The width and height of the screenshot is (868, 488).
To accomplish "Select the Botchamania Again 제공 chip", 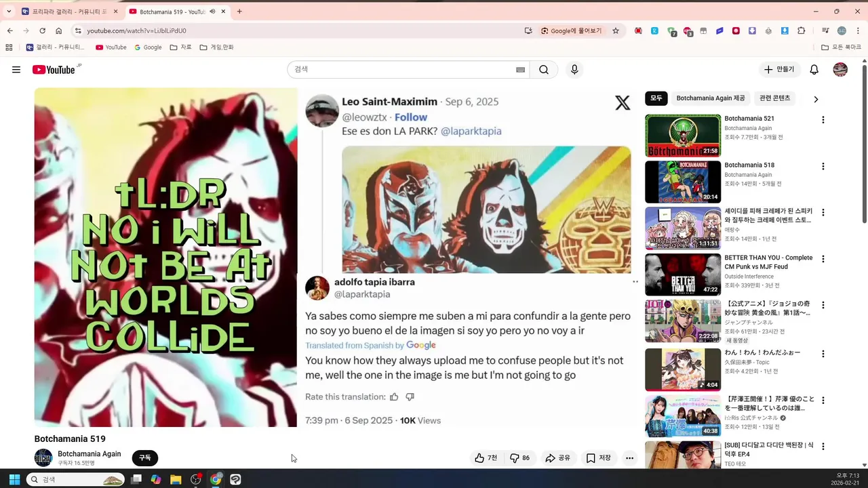I will (711, 98).
